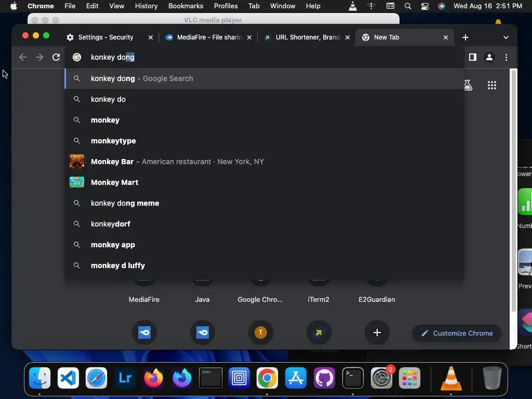Click Monkey Mart thumbnail image

pyautogui.click(x=77, y=182)
